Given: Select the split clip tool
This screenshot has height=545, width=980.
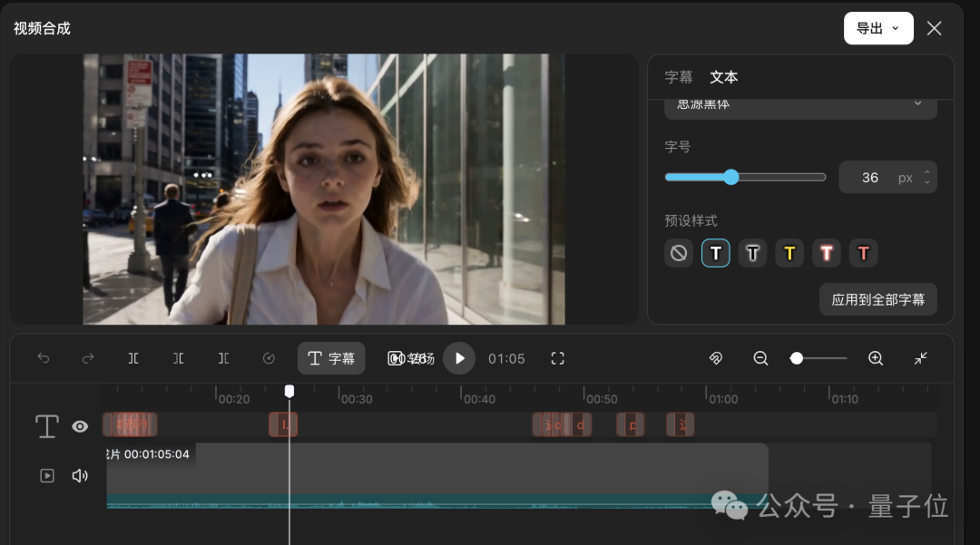Looking at the screenshot, I should coord(133,358).
